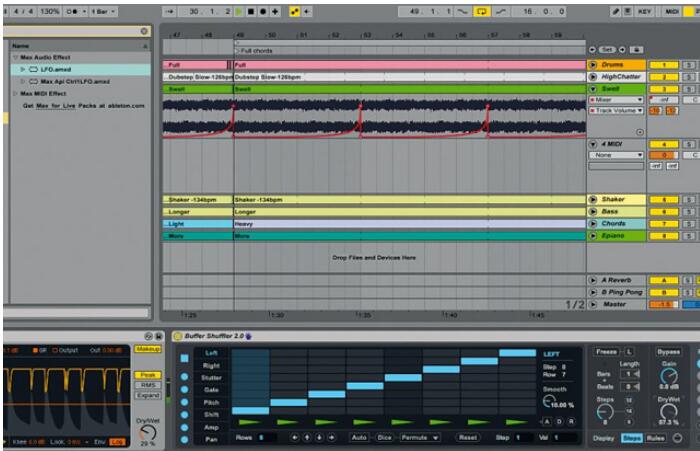
Task: Adjust the Smooth knob
Action: [x=549, y=401]
